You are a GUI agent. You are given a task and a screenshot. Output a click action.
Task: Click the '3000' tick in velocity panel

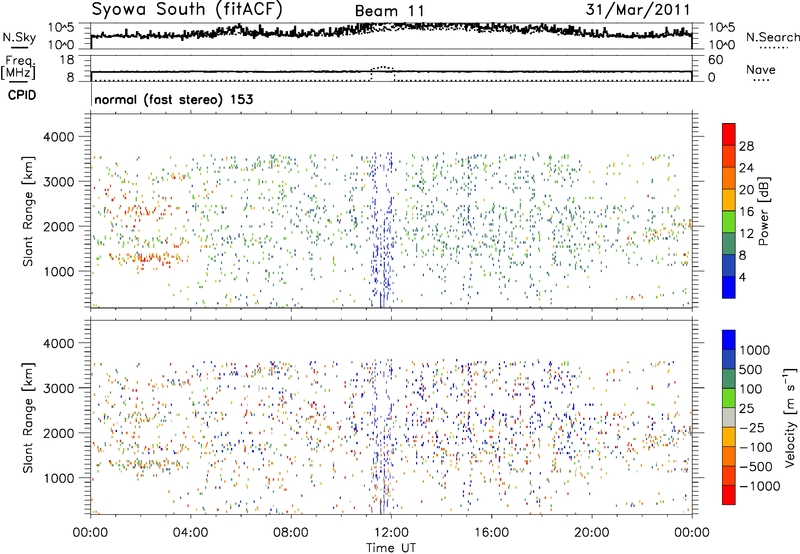click(58, 388)
